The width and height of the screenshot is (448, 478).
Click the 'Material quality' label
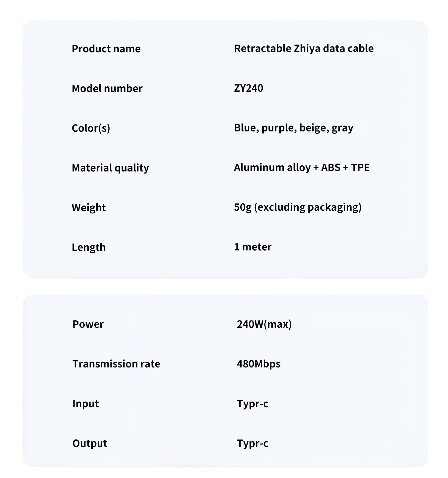point(110,168)
